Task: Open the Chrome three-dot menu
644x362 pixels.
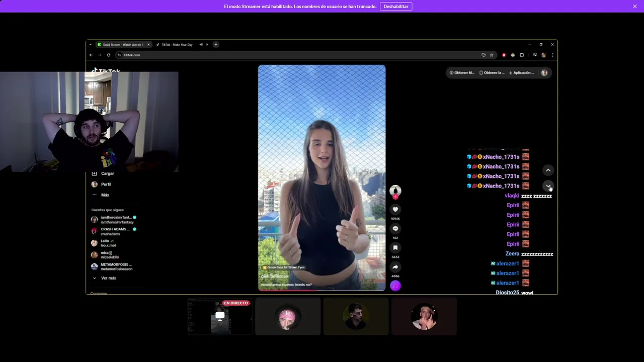Action: (x=552, y=55)
